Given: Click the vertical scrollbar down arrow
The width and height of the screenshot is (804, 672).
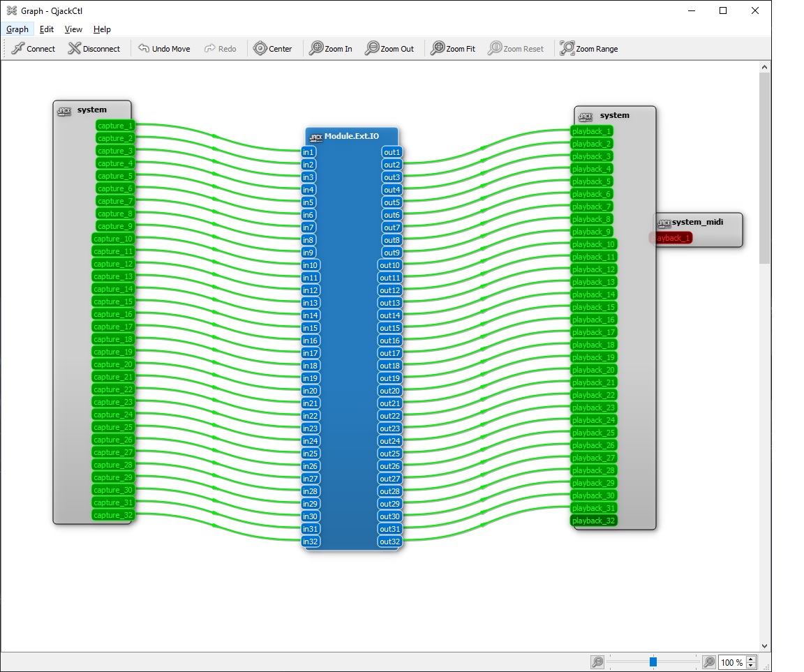Looking at the screenshot, I should pyautogui.click(x=764, y=646).
